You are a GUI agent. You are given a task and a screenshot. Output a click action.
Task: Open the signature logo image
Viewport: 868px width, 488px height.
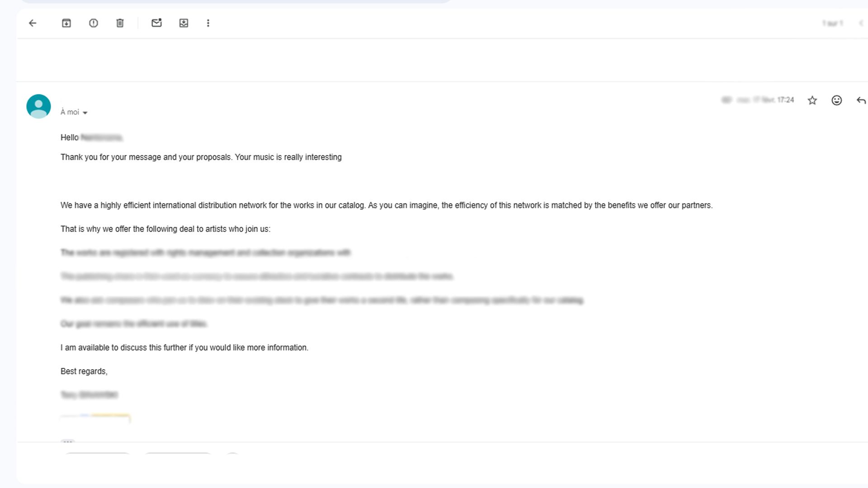coord(95,418)
